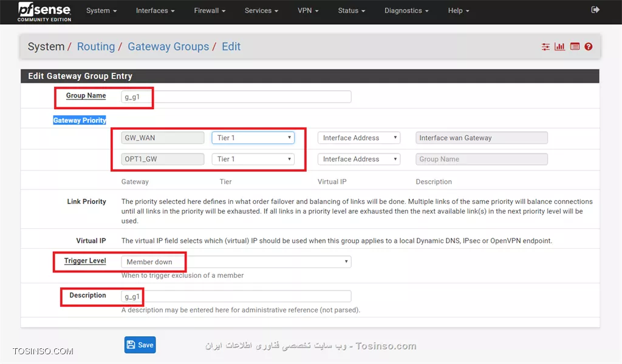Open Virtual IP dropdown for OPT1_GW row
The height and width of the screenshot is (364, 622).
click(358, 159)
